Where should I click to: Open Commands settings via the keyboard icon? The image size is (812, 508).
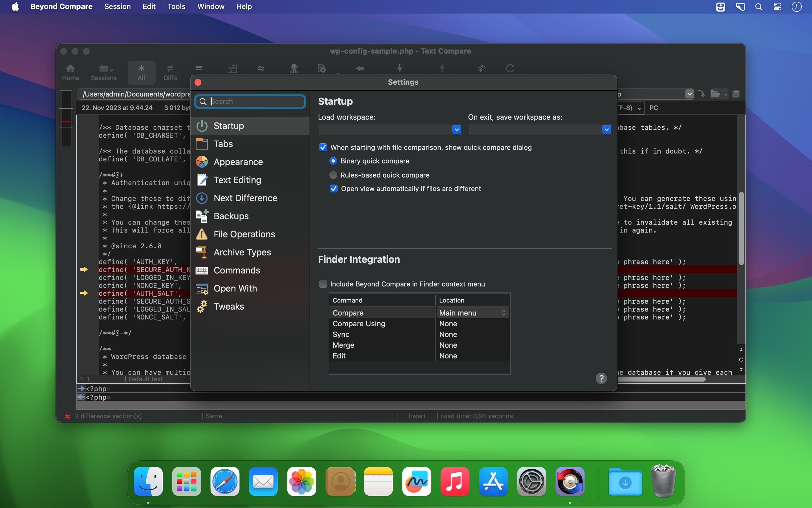pos(202,270)
